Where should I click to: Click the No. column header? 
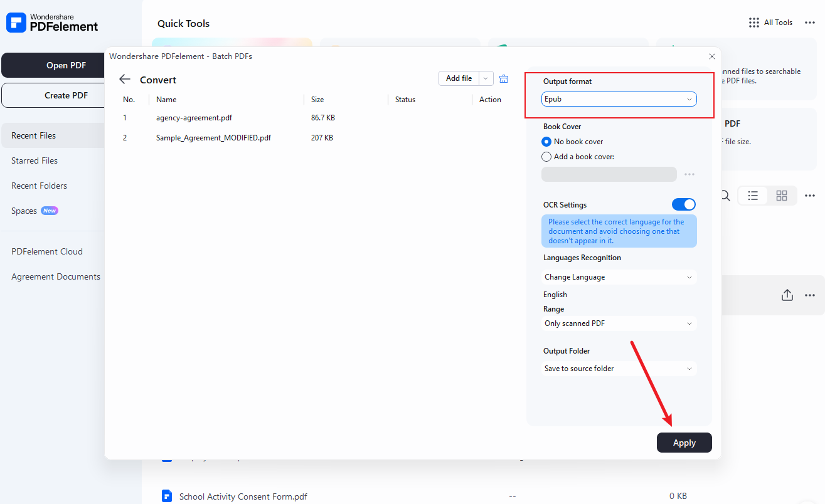129,100
